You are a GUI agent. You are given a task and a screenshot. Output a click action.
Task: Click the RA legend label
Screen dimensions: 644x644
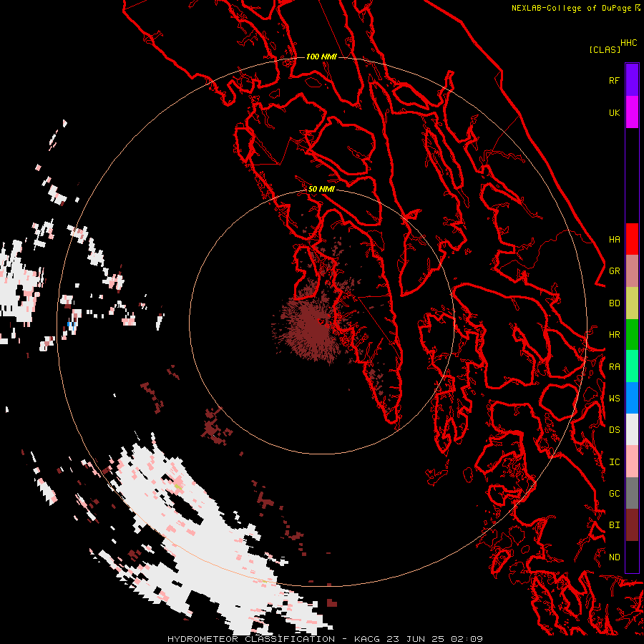(614, 367)
